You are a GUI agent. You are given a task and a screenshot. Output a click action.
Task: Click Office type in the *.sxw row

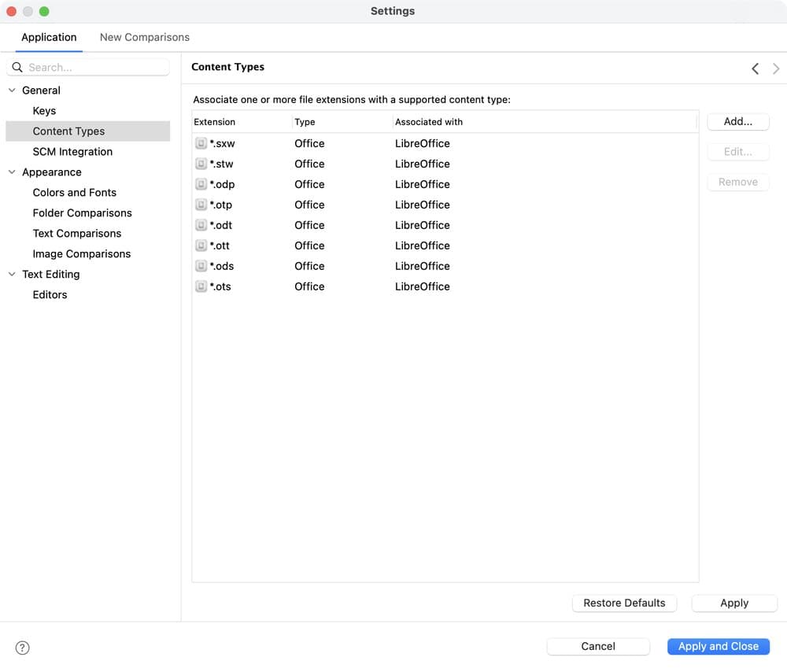[x=309, y=143]
